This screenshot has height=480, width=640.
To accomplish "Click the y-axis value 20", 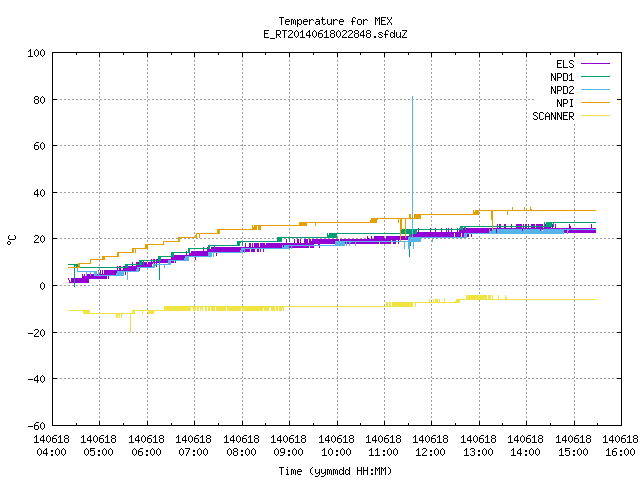I will 39,239.
